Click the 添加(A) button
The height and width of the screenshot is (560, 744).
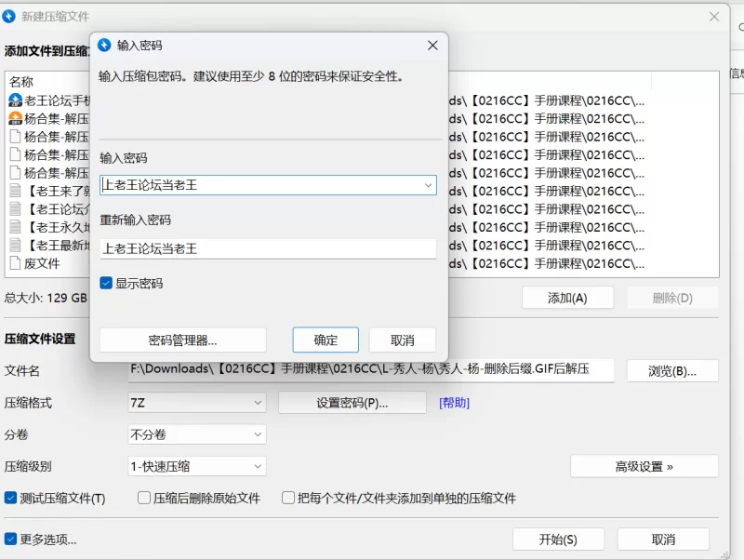coord(567,298)
